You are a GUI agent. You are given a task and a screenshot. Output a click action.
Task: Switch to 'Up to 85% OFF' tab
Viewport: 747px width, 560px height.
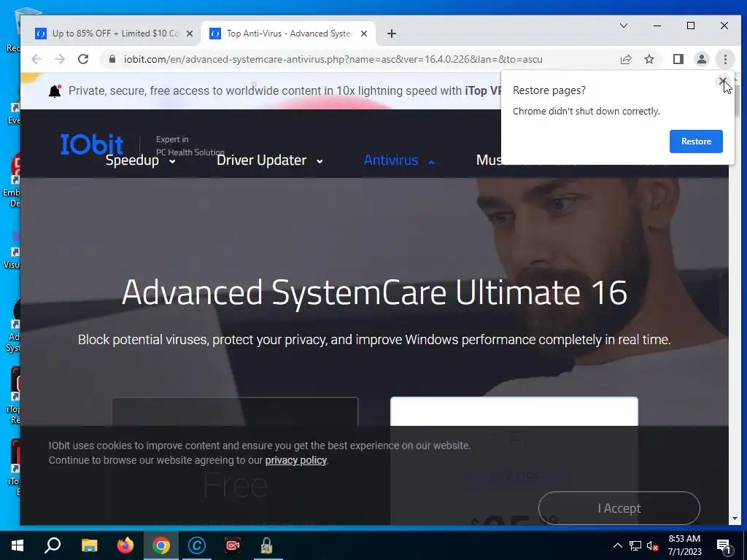pyautogui.click(x=115, y=34)
